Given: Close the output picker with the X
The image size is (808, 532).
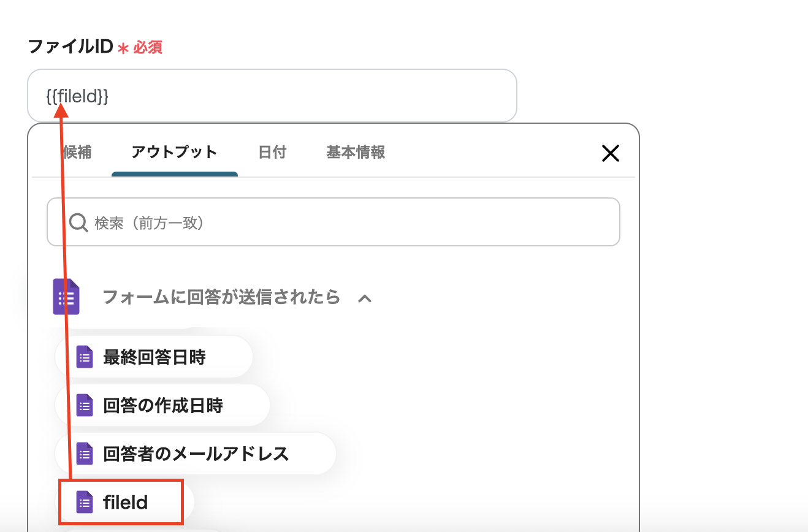Looking at the screenshot, I should tap(610, 153).
